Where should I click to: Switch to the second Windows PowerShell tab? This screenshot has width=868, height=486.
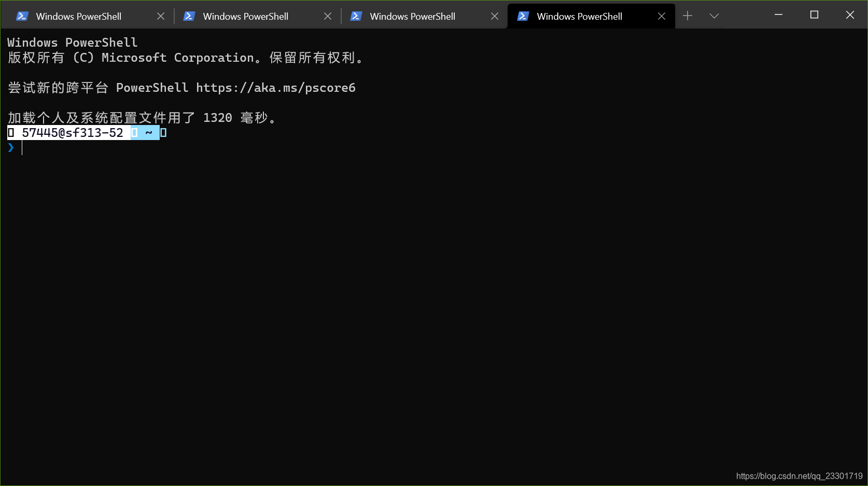point(258,16)
